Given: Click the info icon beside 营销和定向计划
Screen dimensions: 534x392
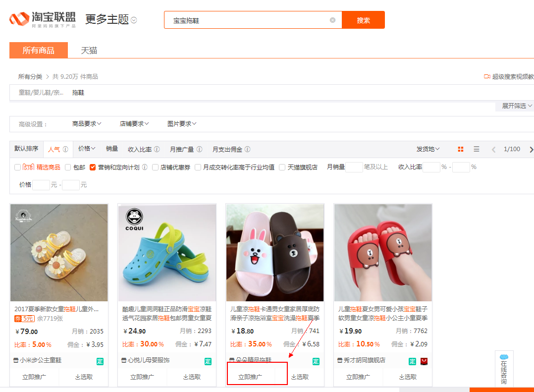Looking at the screenshot, I should pyautogui.click(x=145, y=167).
